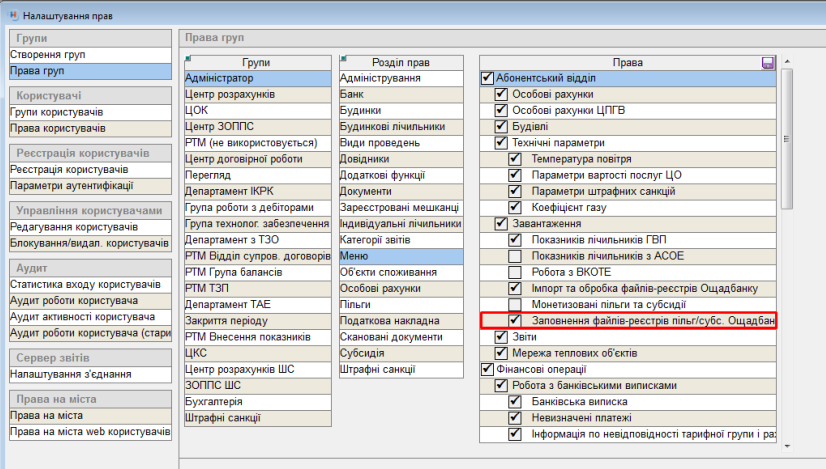Check the Монетизовані пільги та субсидії checkbox

tap(515, 304)
